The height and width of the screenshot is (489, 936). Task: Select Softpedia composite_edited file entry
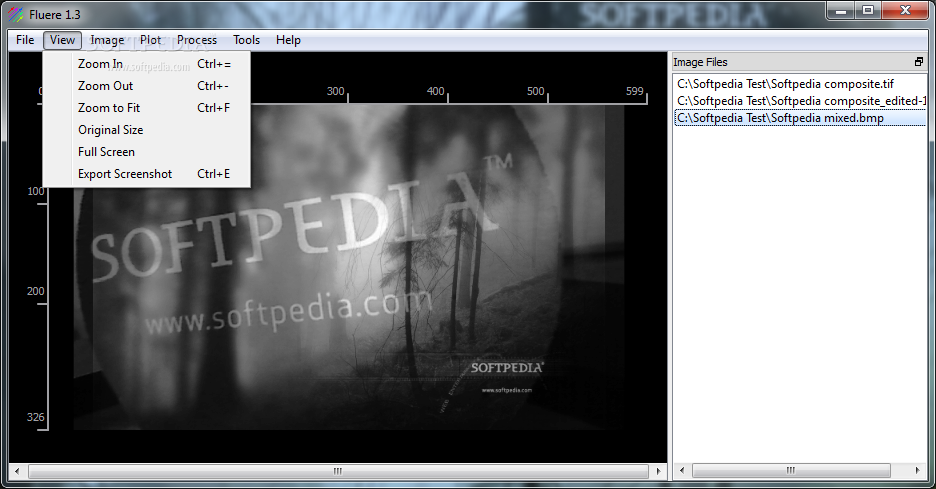pyautogui.click(x=800, y=101)
